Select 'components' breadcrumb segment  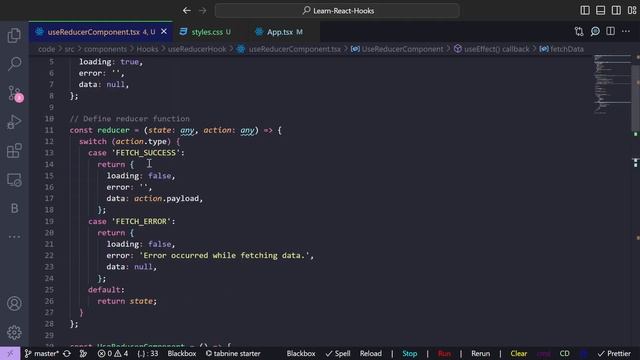coord(105,49)
